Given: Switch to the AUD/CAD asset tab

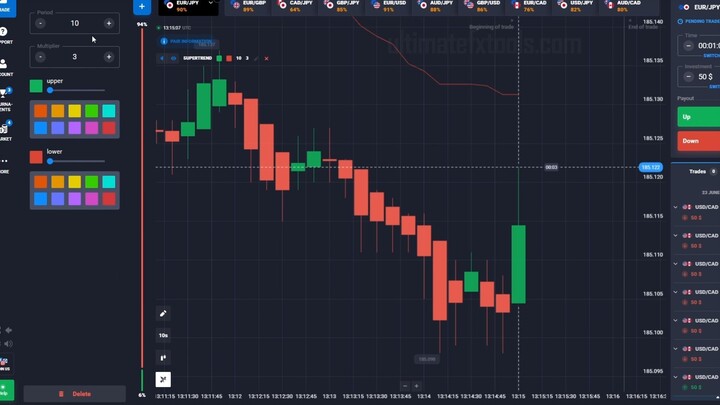Looking at the screenshot, I should click(624, 6).
